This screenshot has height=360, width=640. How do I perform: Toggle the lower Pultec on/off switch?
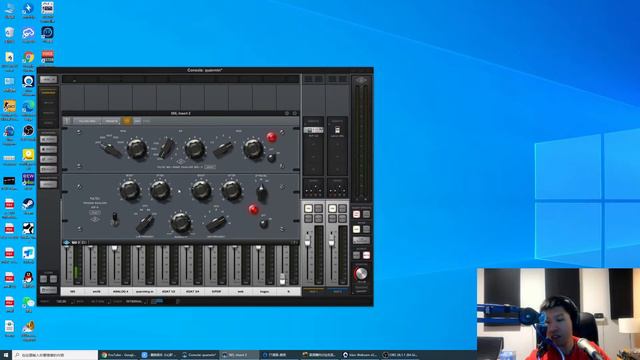click(x=264, y=223)
